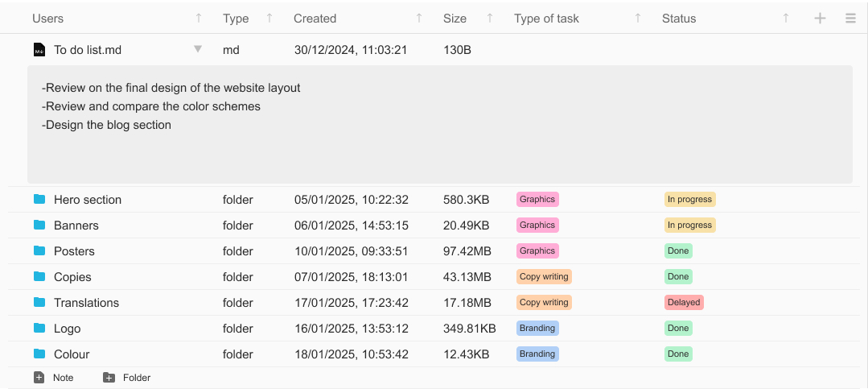Click the Type of task column header
Image resolution: width=868 pixels, height=389 pixels.
coord(546,19)
